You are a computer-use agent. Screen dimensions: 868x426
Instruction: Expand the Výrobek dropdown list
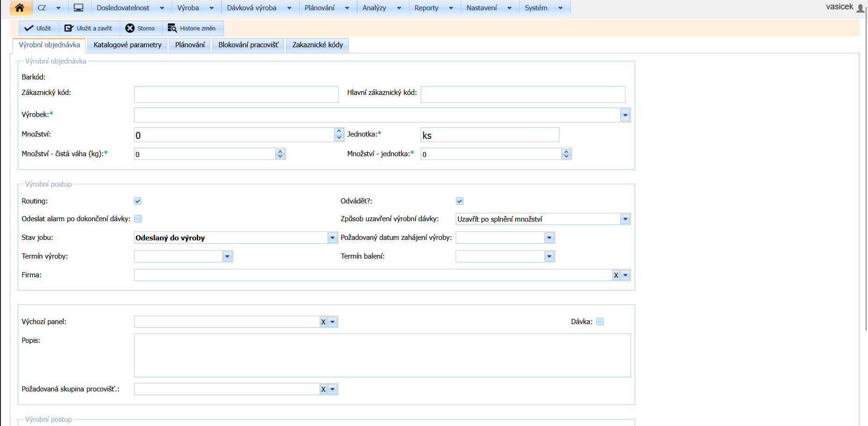click(625, 116)
